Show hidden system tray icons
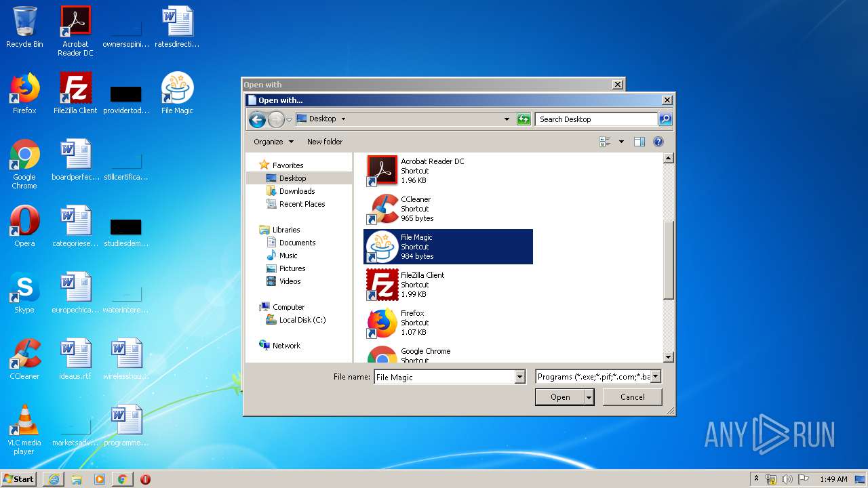This screenshot has width=868, height=488. click(x=757, y=479)
